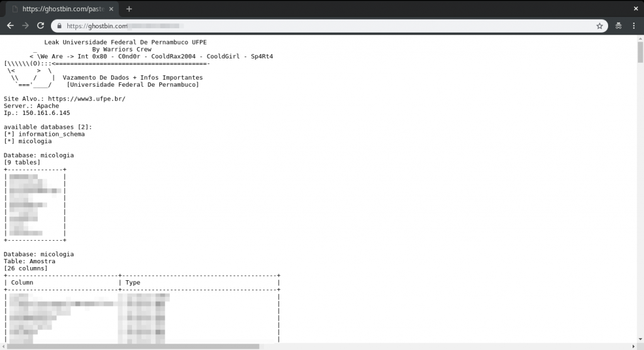Click scroll-down arrow on vertical scrollbar

[640, 339]
